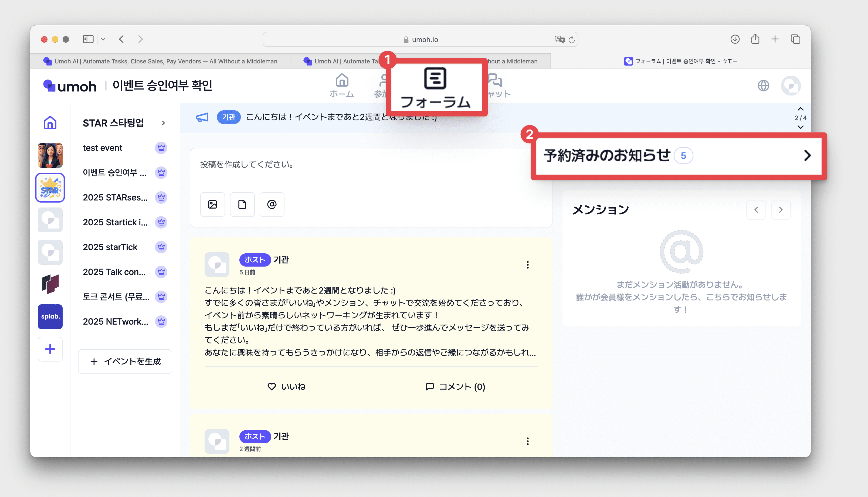Expand 予約済みのお知らせ panel arrow
This screenshot has width=868, height=497.
807,156
